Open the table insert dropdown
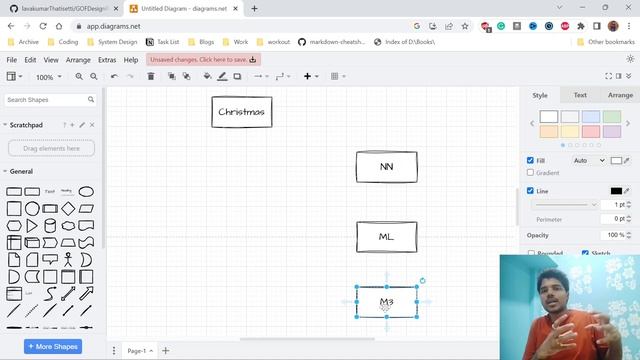 [338, 76]
